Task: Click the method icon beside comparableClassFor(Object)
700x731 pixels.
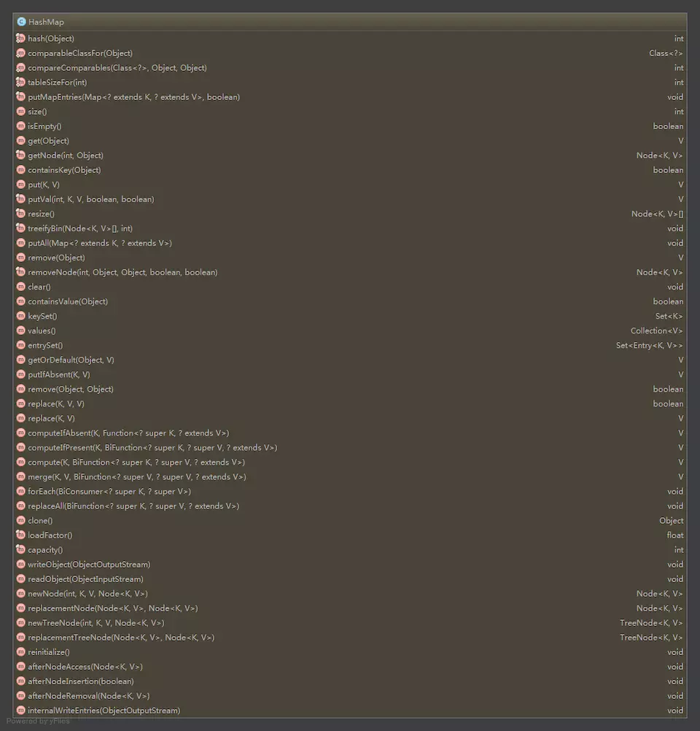Action: point(20,53)
